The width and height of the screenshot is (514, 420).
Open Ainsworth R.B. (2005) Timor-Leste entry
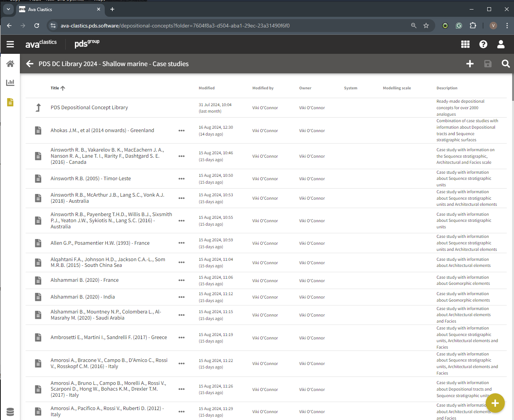pos(91,179)
